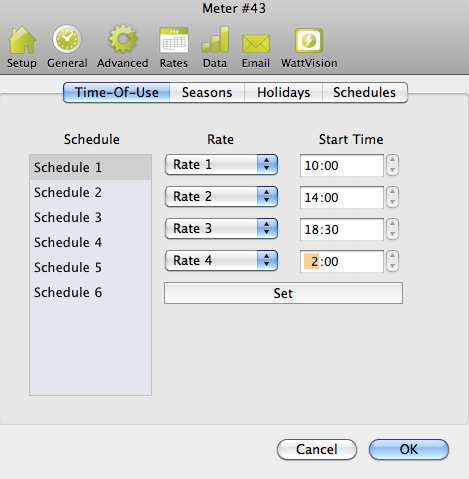Expand the Rate 4 dropdown

pos(221,260)
